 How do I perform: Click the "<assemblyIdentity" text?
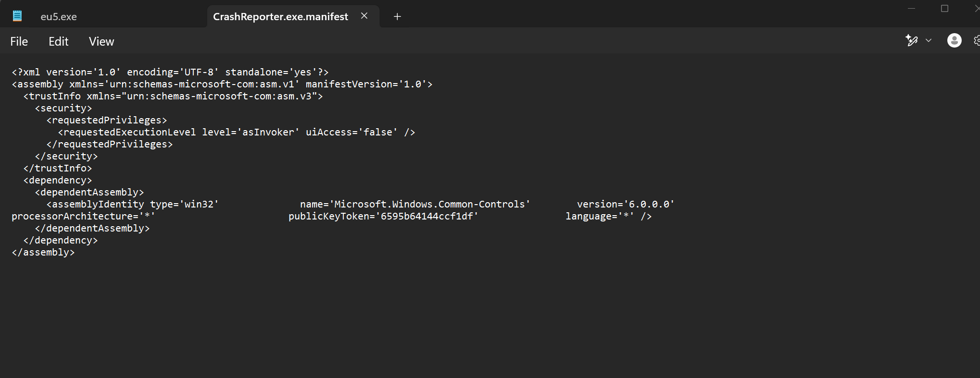(x=95, y=204)
